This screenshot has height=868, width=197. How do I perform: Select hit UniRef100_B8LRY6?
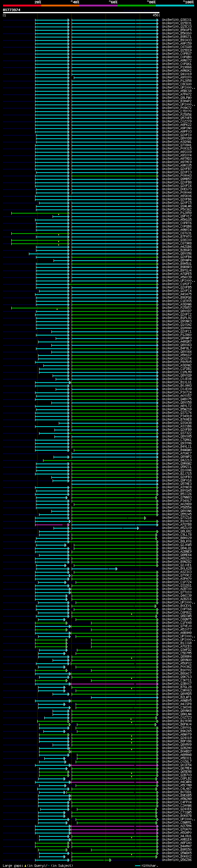(x=176, y=542)
